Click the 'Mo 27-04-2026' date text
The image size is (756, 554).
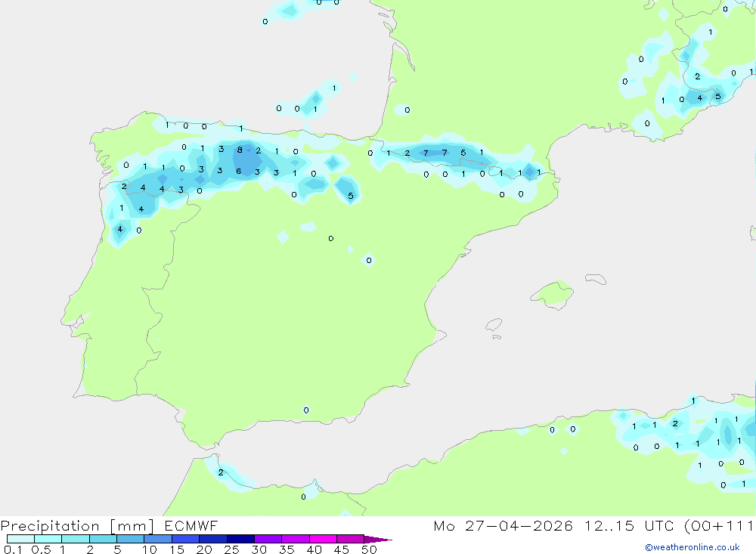pos(503,525)
